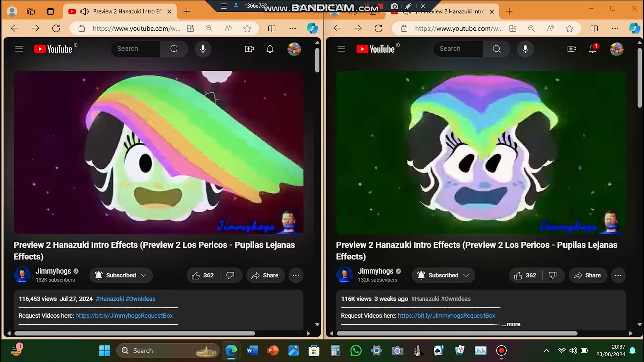Screen dimensions: 644x362
Task: Open notifications bell with badge in right window
Action: (x=593, y=49)
